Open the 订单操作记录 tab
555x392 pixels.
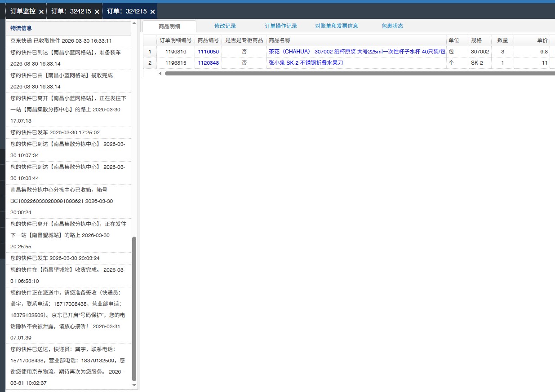coord(280,26)
